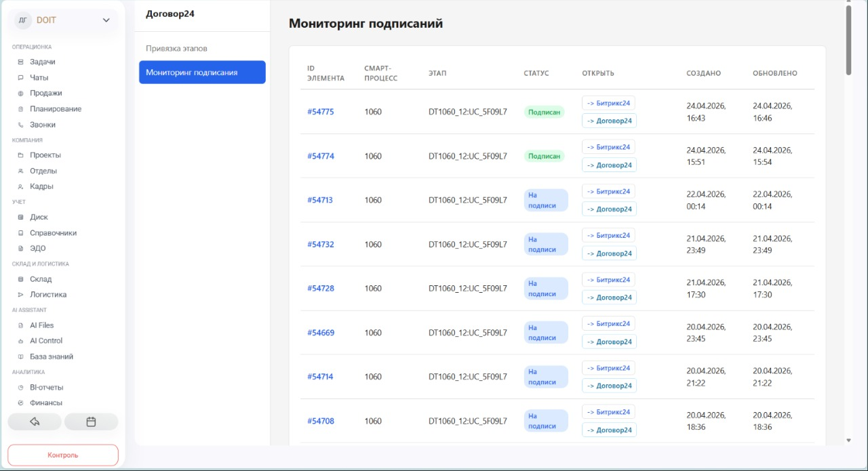Click the Продажи sidebar icon
The width and height of the screenshot is (868, 471).
click(20, 93)
